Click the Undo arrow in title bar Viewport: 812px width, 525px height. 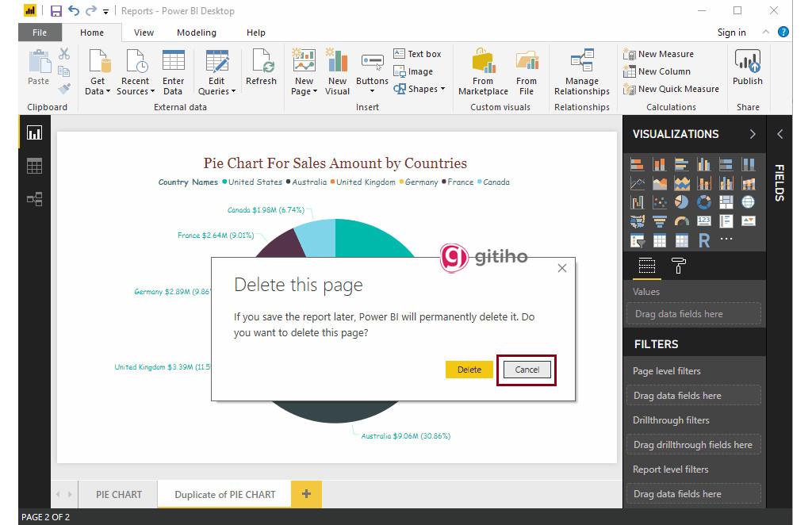coord(74,10)
